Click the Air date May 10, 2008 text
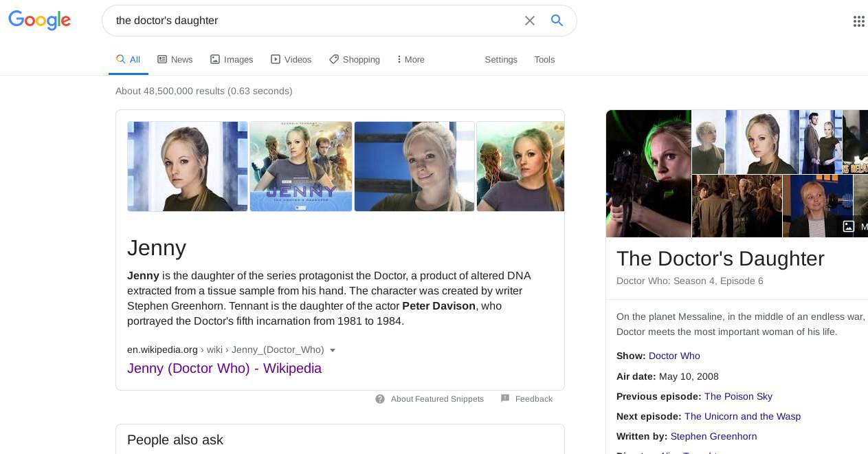868x454 pixels. pyautogui.click(x=667, y=376)
